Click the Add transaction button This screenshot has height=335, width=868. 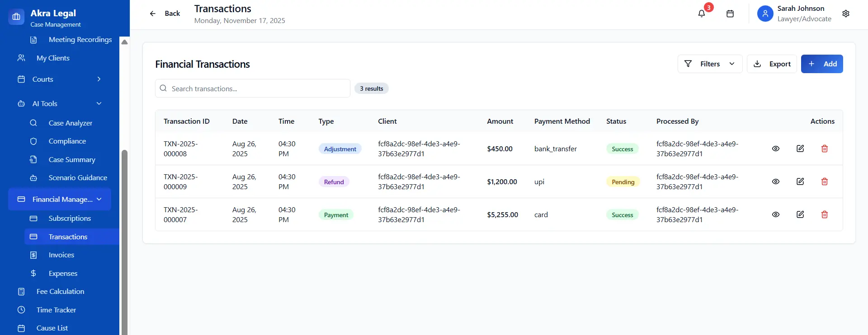pos(821,64)
